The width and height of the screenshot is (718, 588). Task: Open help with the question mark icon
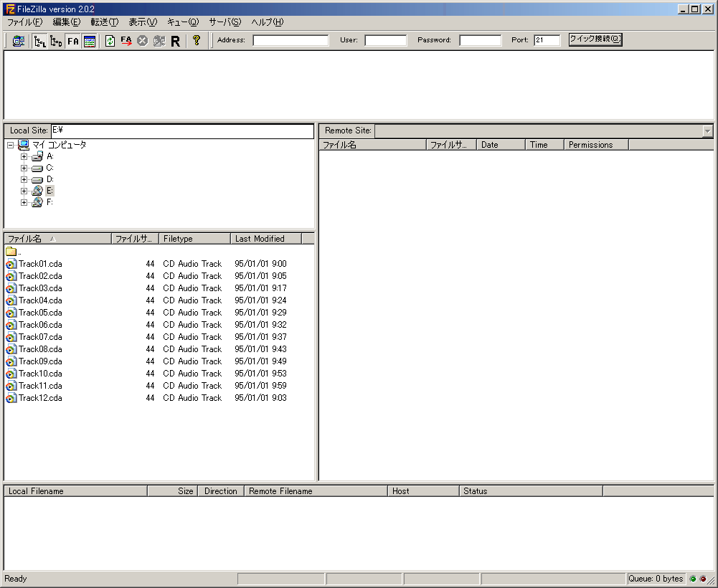pyautogui.click(x=197, y=40)
